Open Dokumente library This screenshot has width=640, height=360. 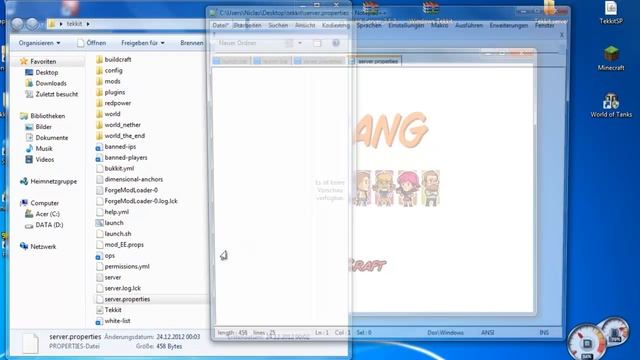[47, 138]
